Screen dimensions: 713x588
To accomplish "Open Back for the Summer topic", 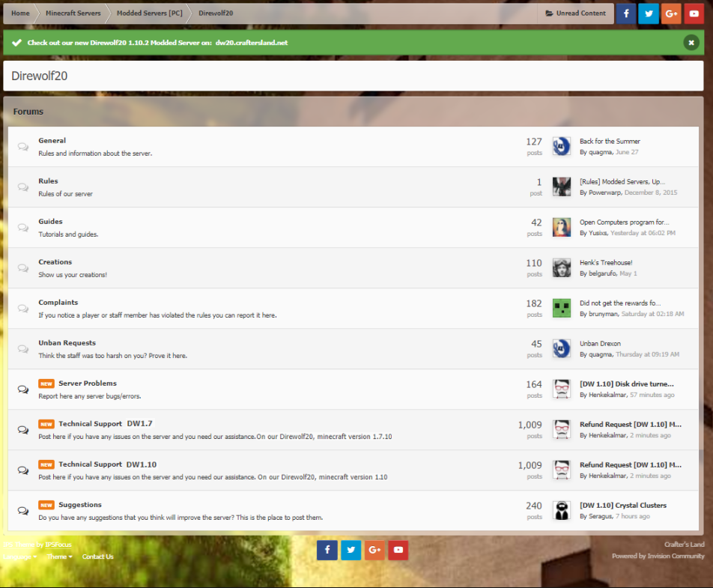I will 610,142.
